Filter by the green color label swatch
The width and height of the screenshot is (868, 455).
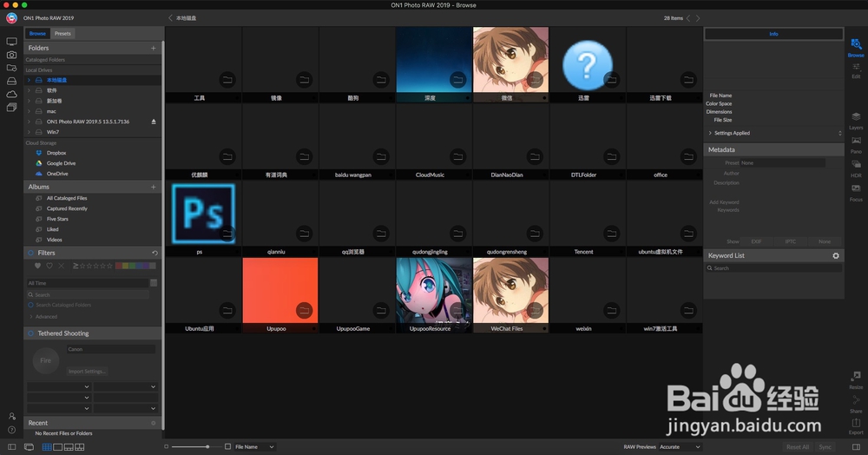coord(132,266)
